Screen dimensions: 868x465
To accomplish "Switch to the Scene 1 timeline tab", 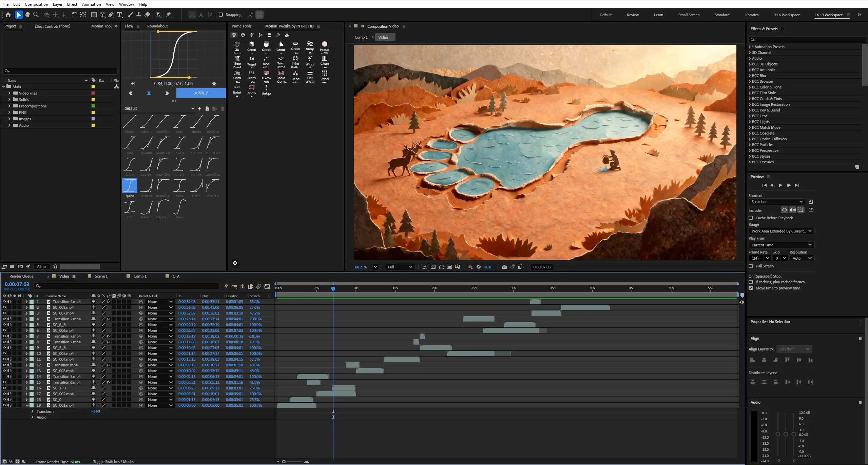I will coord(101,276).
